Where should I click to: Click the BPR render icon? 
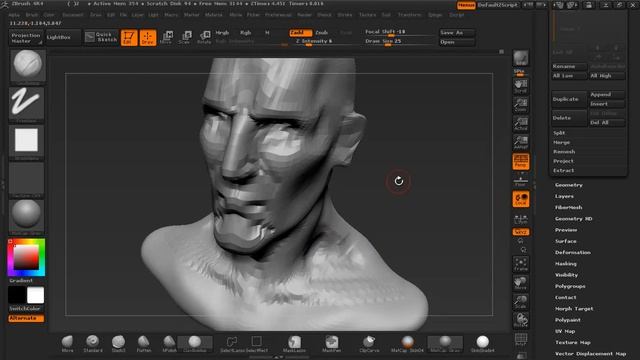coord(521,58)
